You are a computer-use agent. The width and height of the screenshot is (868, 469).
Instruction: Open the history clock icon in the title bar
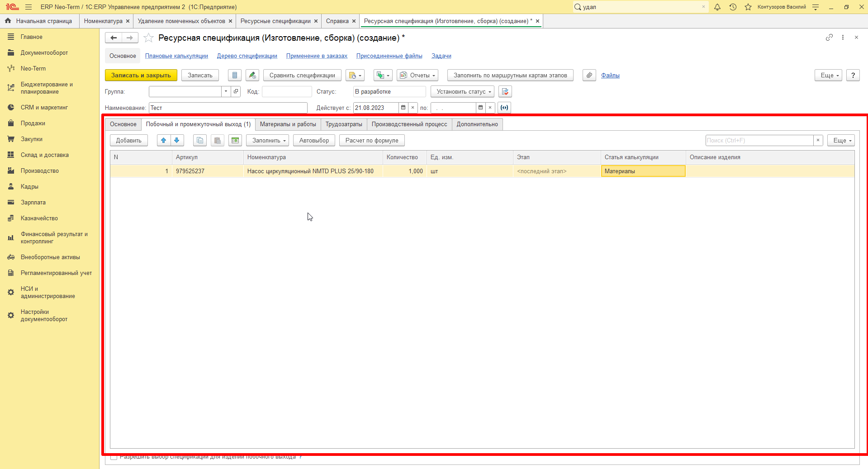pos(733,7)
